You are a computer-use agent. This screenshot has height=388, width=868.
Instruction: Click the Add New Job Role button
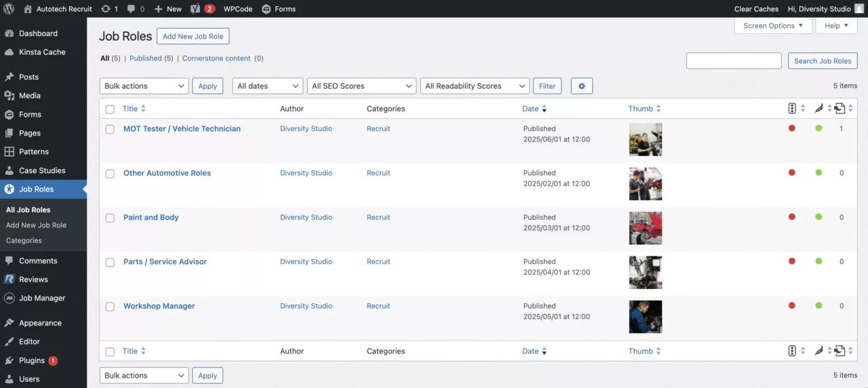pyautogui.click(x=193, y=37)
